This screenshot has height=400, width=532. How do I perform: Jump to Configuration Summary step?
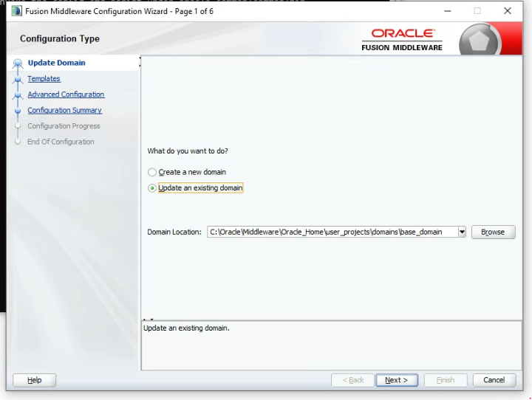(64, 110)
